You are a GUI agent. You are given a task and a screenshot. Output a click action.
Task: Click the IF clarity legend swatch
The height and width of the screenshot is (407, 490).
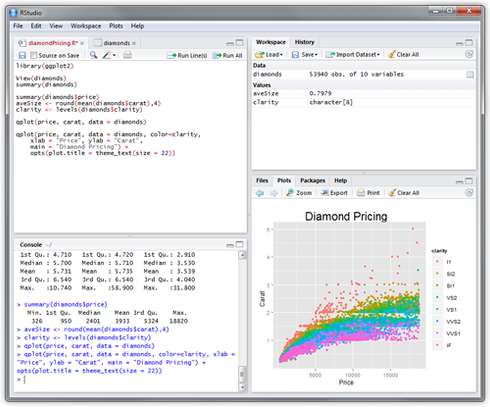pyautogui.click(x=437, y=345)
